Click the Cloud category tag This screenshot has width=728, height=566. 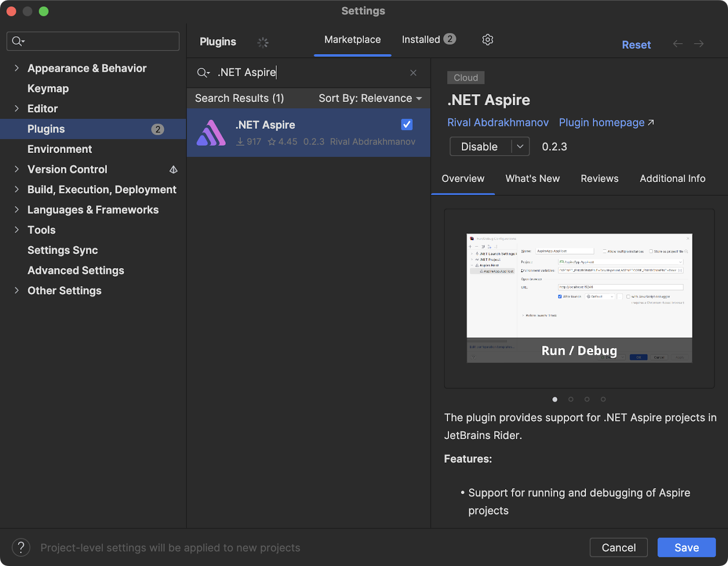click(465, 78)
